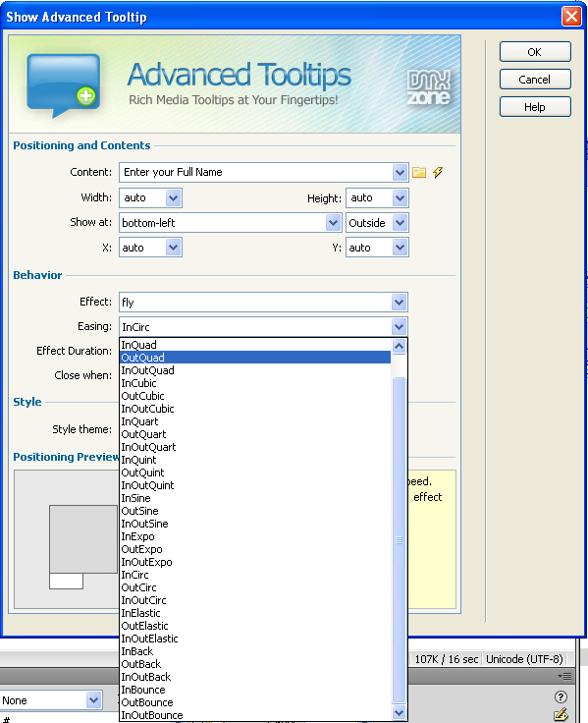
Task: Click the pencil edit icon at bottom right
Action: (x=561, y=715)
